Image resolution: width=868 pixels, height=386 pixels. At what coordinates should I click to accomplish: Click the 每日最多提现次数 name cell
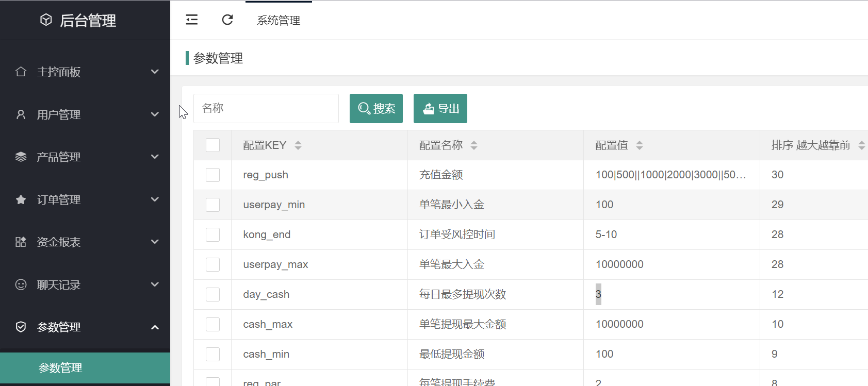pos(496,294)
